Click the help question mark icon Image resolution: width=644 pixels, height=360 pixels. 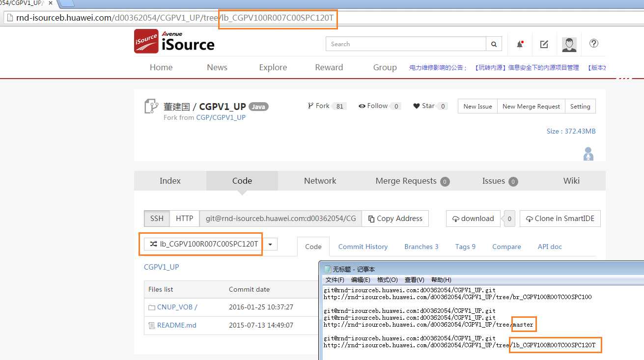click(x=594, y=43)
